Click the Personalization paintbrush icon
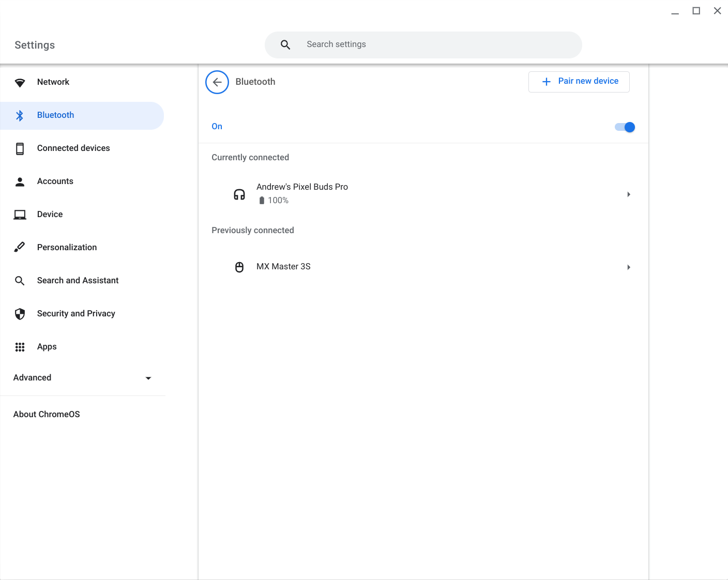Image resolution: width=728 pixels, height=580 pixels. pos(20,247)
